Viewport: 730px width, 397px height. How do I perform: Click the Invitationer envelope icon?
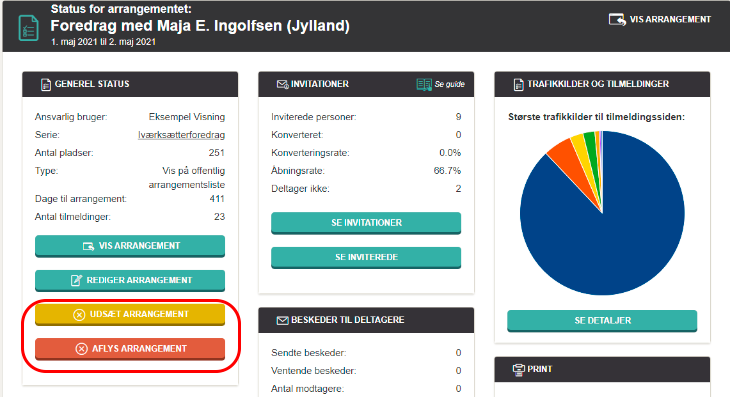point(282,84)
